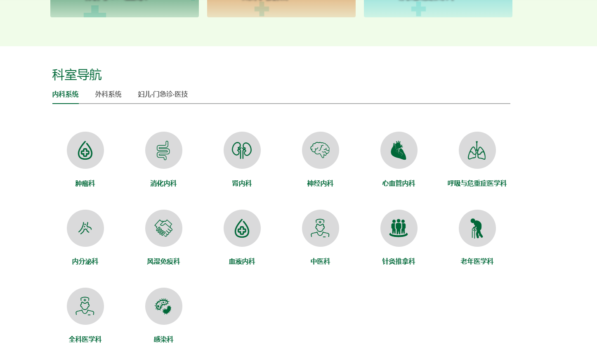Open the 肿瘤科 droplet icon
597x364 pixels.
point(85,150)
